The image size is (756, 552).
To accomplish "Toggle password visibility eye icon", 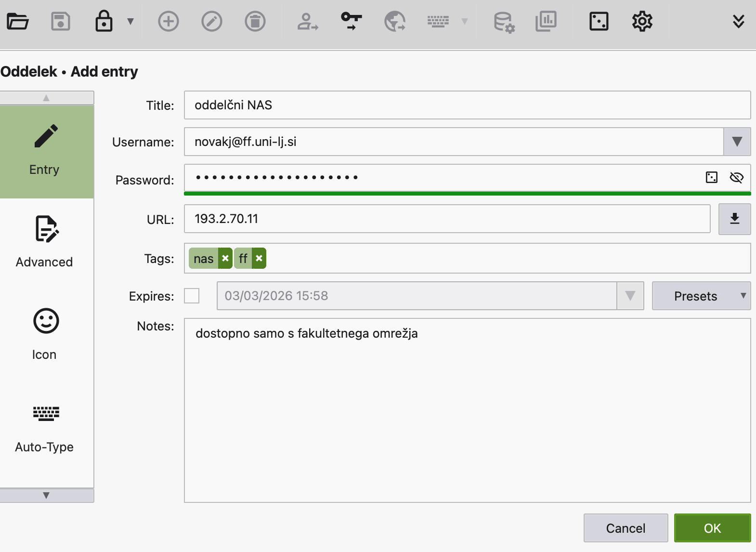I will (737, 178).
